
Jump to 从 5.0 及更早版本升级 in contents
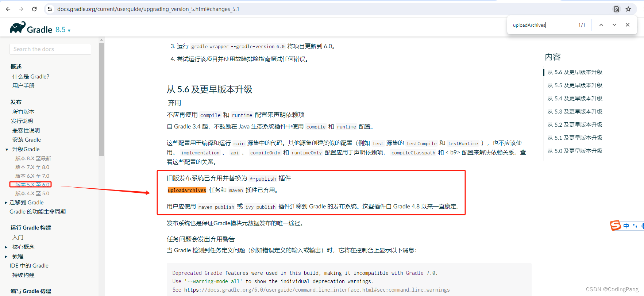tap(575, 151)
